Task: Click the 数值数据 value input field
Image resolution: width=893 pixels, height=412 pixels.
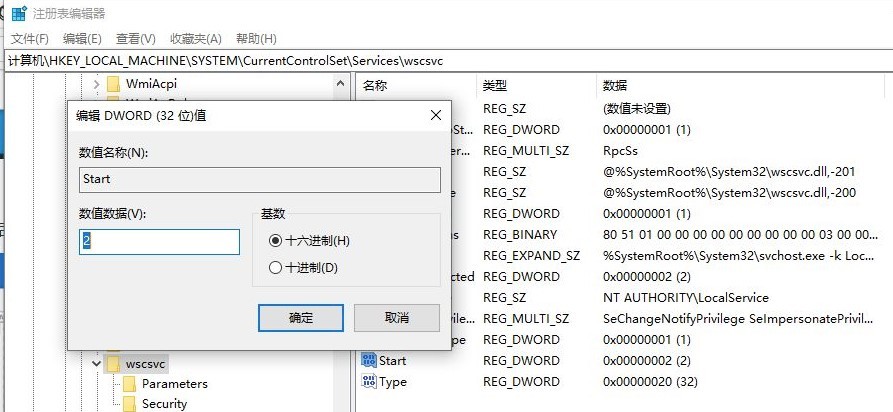Action: [x=160, y=242]
